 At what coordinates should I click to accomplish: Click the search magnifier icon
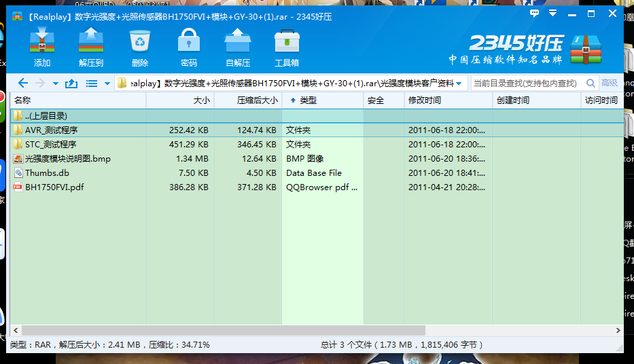click(x=591, y=84)
